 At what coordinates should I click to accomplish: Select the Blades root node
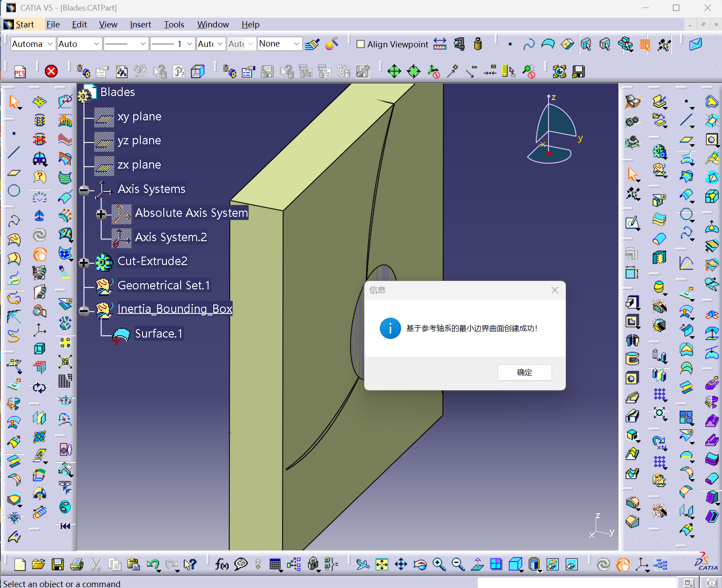point(117,92)
